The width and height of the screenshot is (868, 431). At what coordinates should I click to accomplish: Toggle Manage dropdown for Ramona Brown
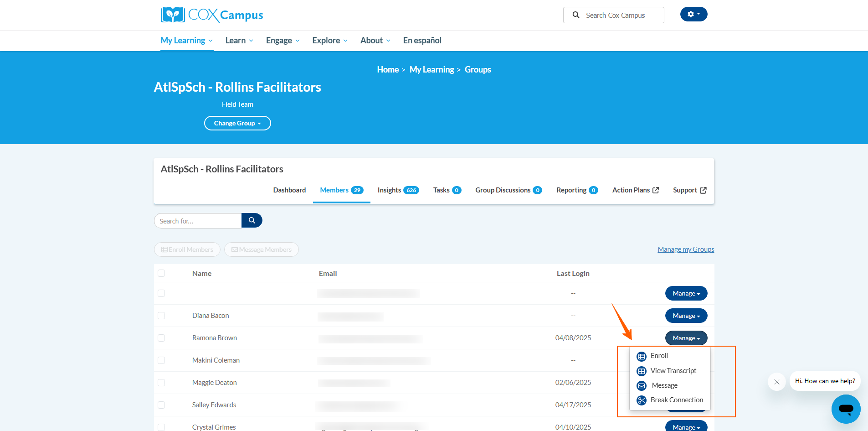coord(686,338)
